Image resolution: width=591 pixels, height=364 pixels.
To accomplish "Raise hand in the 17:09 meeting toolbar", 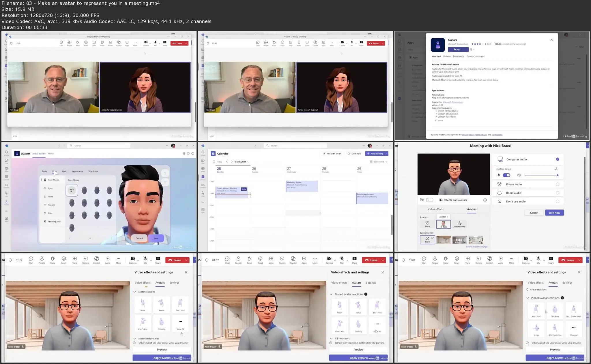I will coord(78,43).
